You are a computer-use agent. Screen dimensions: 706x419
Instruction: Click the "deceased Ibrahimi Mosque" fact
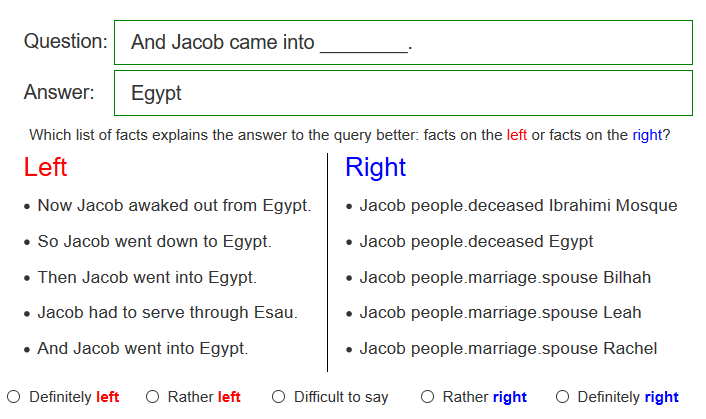coord(518,206)
